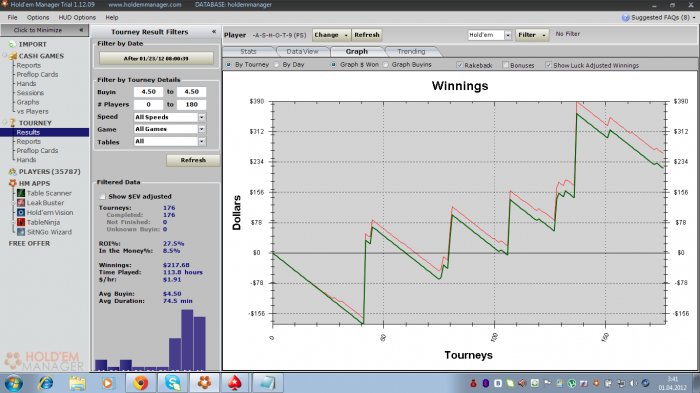The width and height of the screenshot is (700, 393).
Task: Open the Table Scanner app icon
Action: click(x=21, y=193)
